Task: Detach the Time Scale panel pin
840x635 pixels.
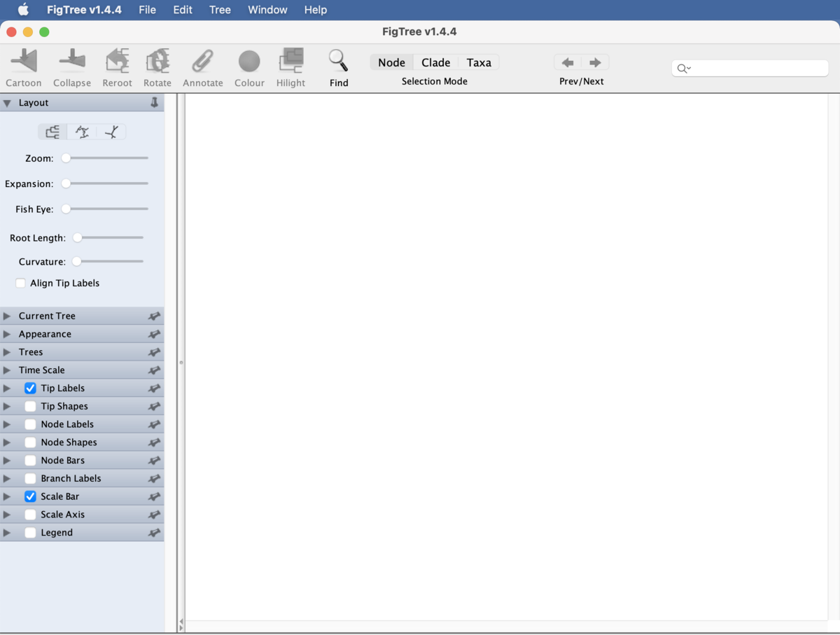Action: (155, 370)
